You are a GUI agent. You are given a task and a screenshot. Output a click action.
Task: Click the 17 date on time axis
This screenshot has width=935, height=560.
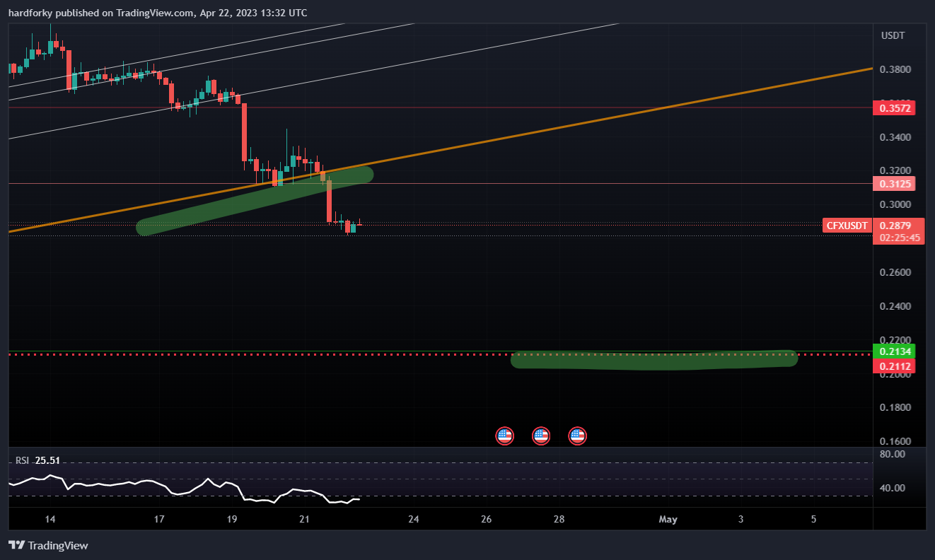coord(159,519)
